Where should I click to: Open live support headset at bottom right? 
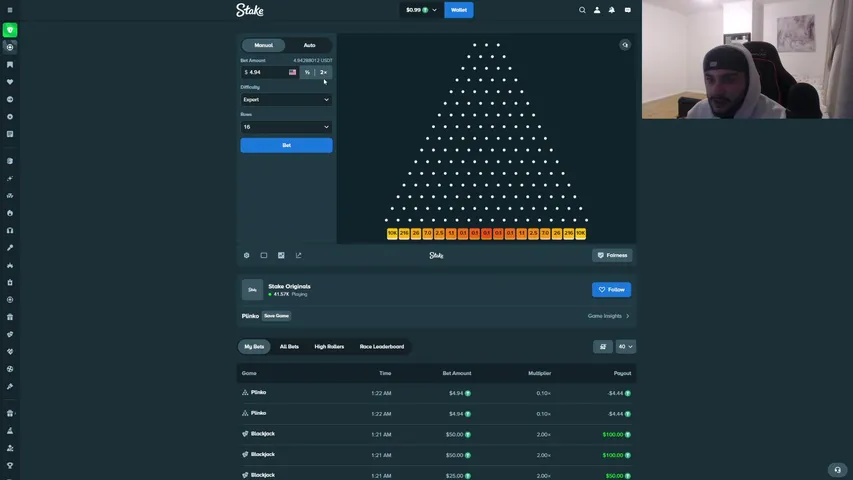[838, 470]
